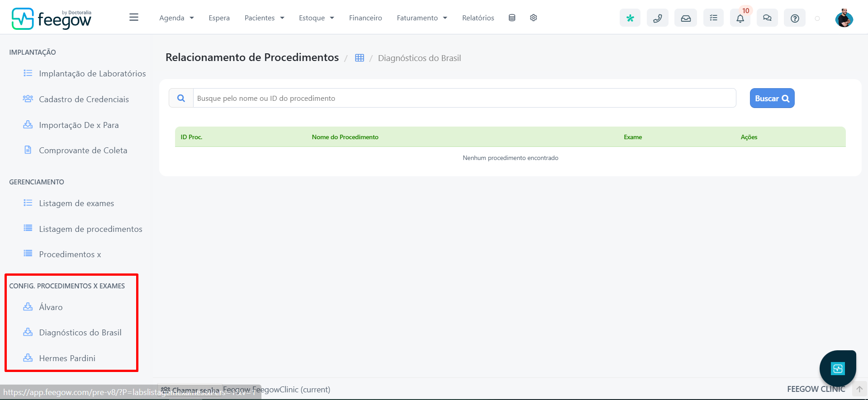
Task: Open Listagem de procedimentos page
Action: click(90, 229)
